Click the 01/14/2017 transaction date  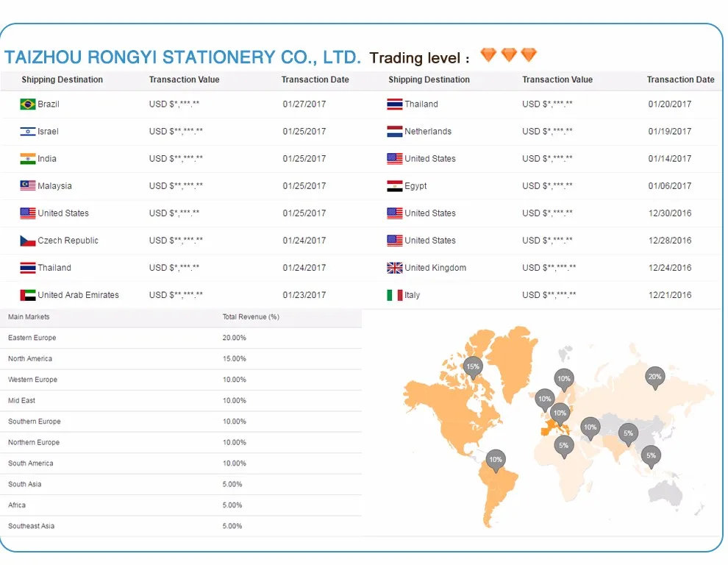669,159
